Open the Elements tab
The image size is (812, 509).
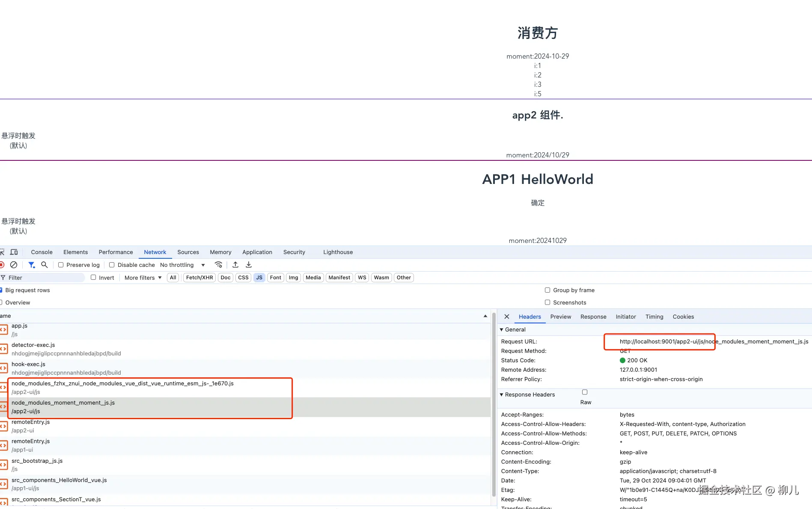pos(76,252)
